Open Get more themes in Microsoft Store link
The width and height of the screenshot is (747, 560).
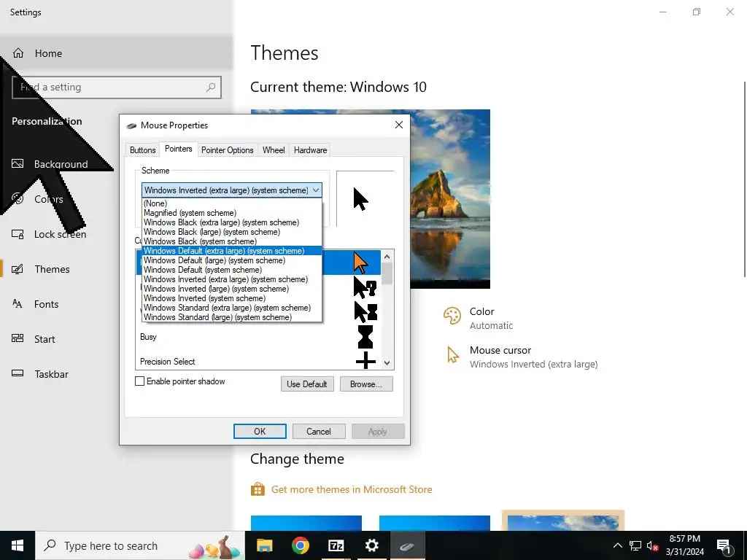click(351, 489)
